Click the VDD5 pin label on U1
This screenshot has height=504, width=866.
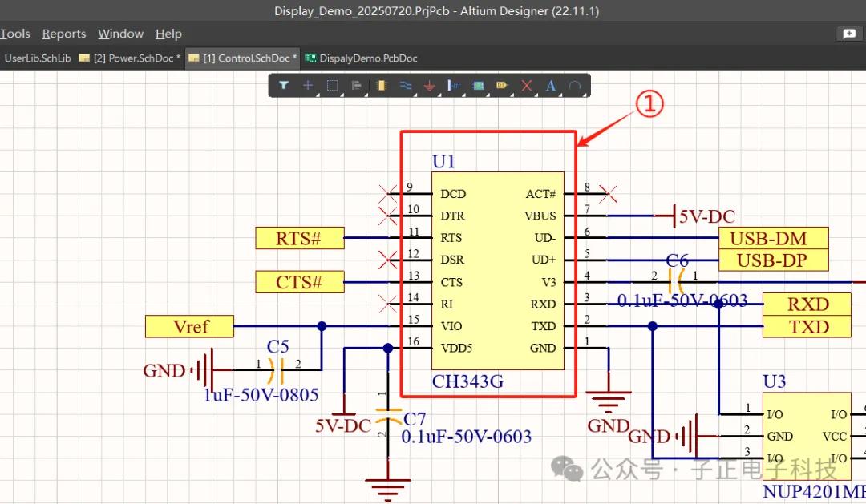point(456,349)
